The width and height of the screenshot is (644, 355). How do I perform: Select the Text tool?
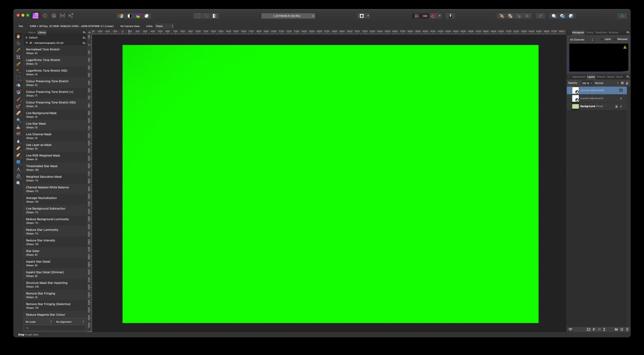(18, 169)
